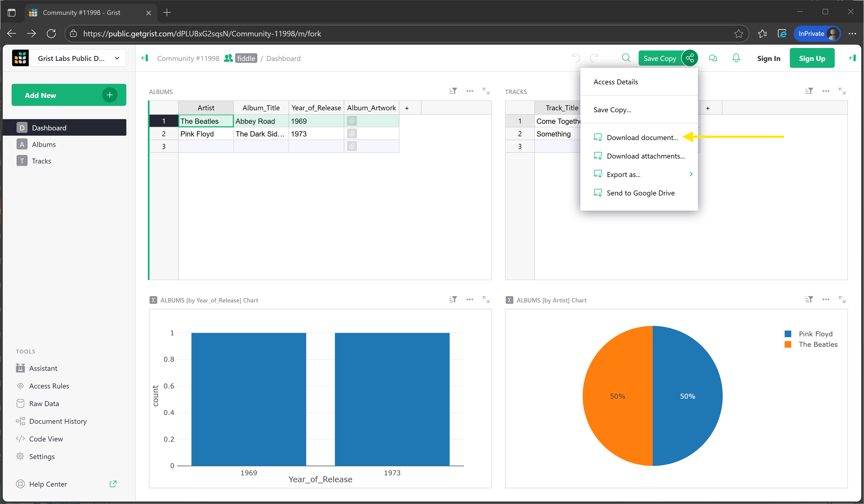Collapse the left navigation panel
This screenshot has height=504, width=864.
pyautogui.click(x=145, y=58)
